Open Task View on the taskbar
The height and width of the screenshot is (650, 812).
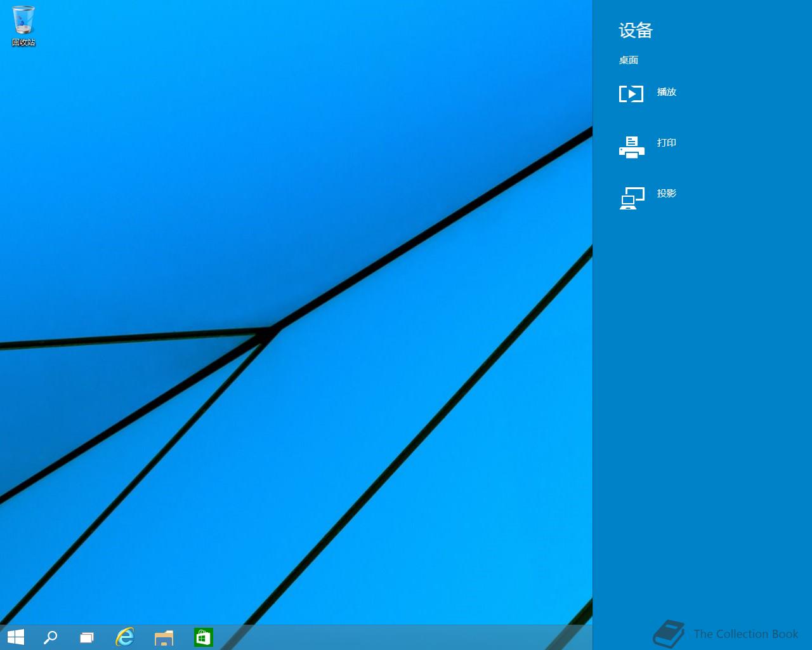pos(87,637)
